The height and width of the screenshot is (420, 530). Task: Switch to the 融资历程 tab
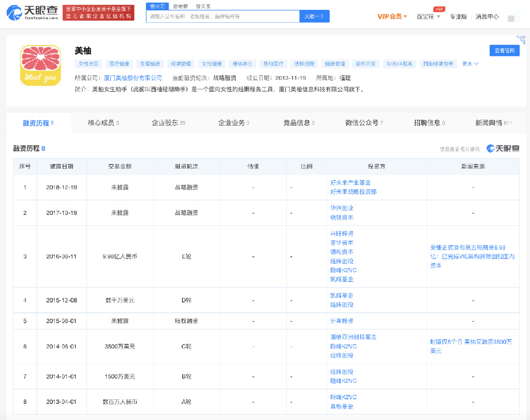(x=38, y=123)
